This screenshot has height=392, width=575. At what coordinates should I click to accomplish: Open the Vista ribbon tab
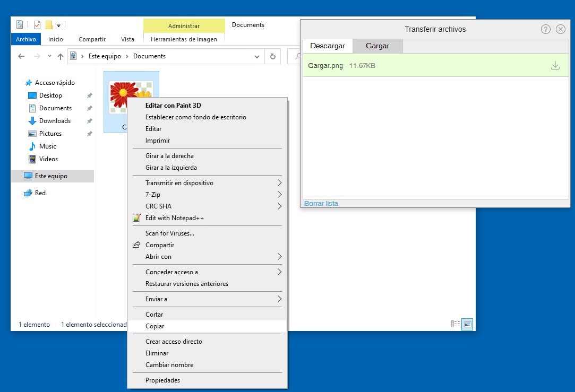pyautogui.click(x=127, y=39)
